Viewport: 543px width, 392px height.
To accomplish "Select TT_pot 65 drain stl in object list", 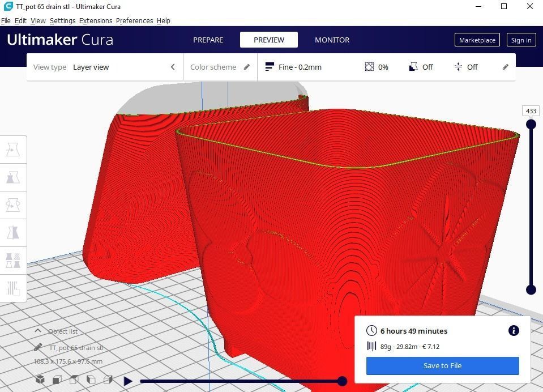I will click(76, 348).
